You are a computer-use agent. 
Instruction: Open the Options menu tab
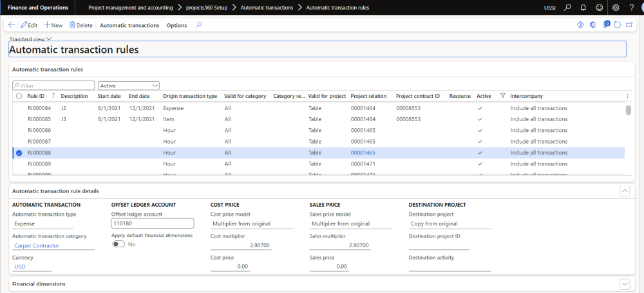[x=176, y=25]
